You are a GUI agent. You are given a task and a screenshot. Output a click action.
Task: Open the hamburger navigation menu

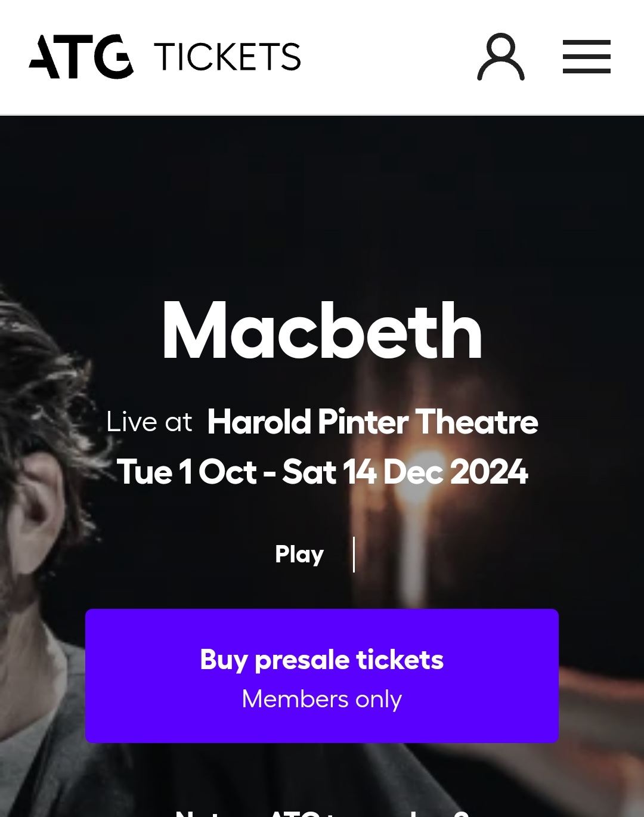tap(587, 57)
